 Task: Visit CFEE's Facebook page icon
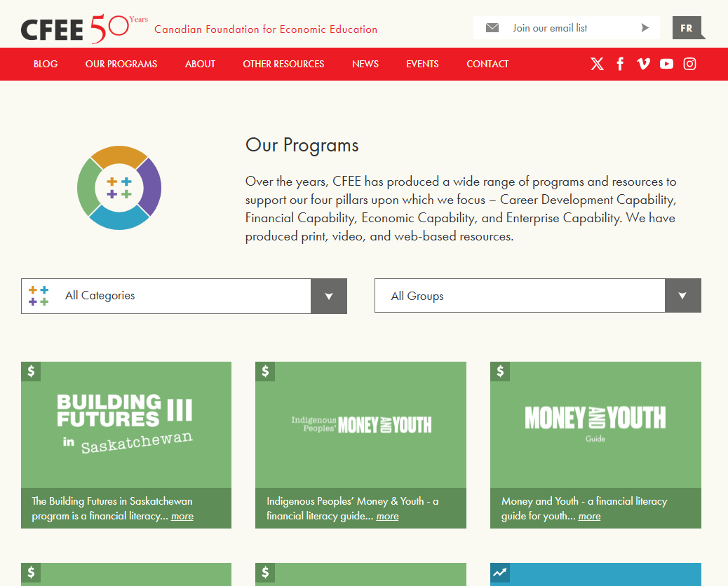click(620, 64)
